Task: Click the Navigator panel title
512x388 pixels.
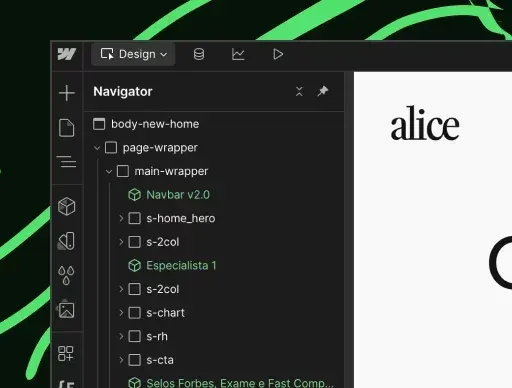Action: pyautogui.click(x=123, y=91)
